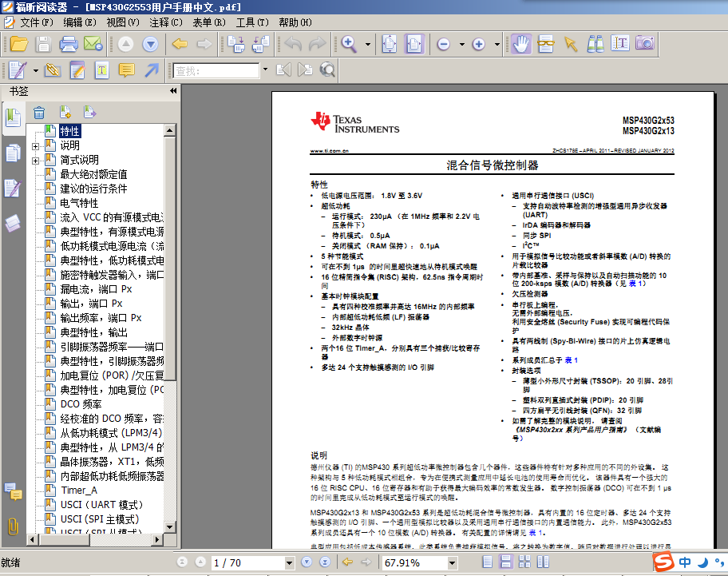The width and height of the screenshot is (728, 576).
Task: Expand the 说明 bookmark node
Action: (x=35, y=146)
